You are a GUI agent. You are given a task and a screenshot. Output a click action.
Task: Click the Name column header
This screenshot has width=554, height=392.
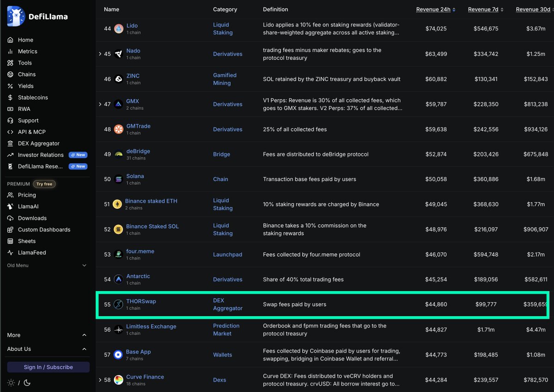click(x=111, y=9)
